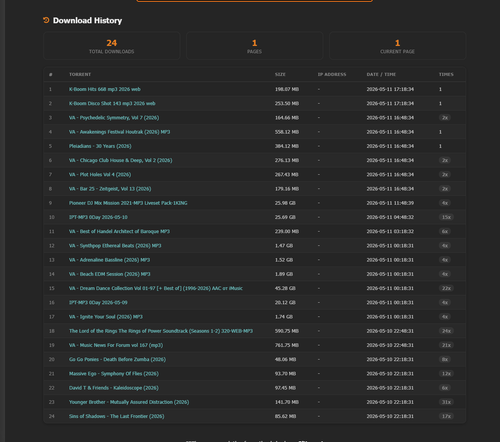Viewport: 500px width, 442px height.
Task: Click the TORRENT column header
Action: 80,74
